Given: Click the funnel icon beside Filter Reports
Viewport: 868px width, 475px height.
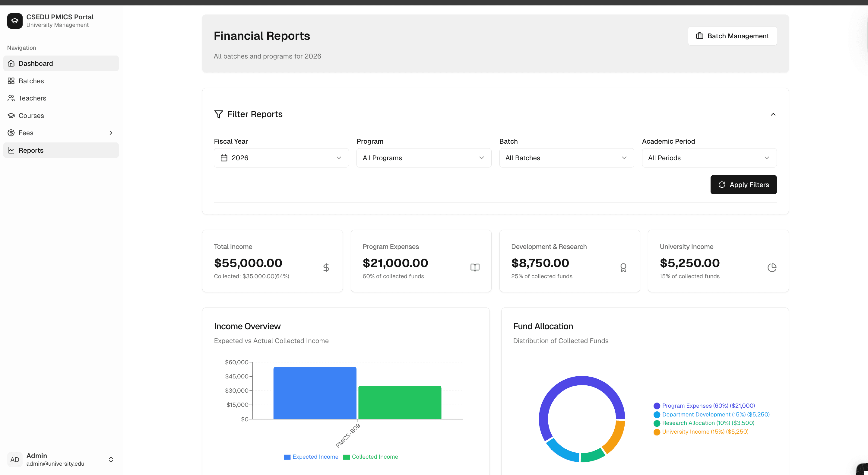Looking at the screenshot, I should pyautogui.click(x=219, y=114).
